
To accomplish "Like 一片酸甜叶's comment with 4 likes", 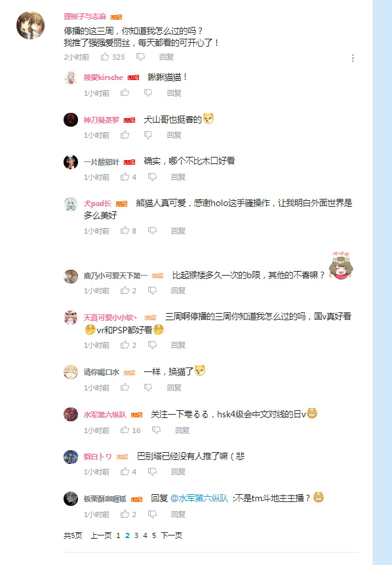I will coord(125,177).
